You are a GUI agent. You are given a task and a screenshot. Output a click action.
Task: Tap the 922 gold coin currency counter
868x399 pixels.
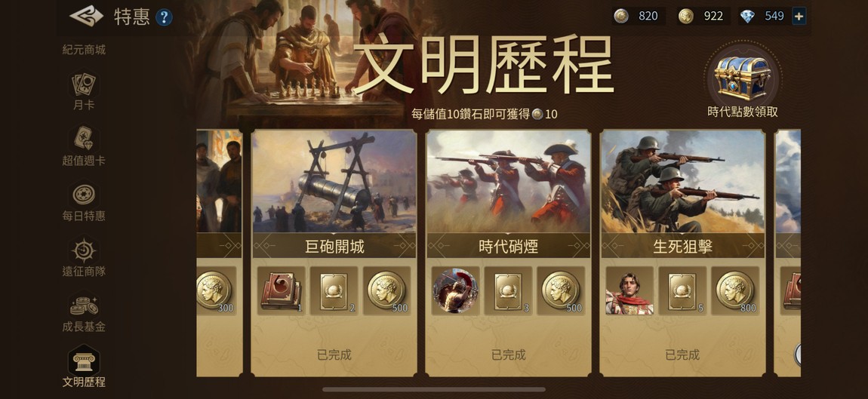pyautogui.click(x=703, y=16)
